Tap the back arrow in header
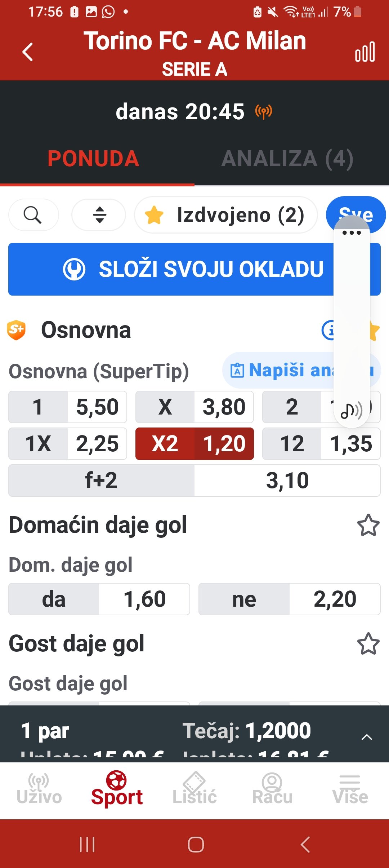 [28, 52]
